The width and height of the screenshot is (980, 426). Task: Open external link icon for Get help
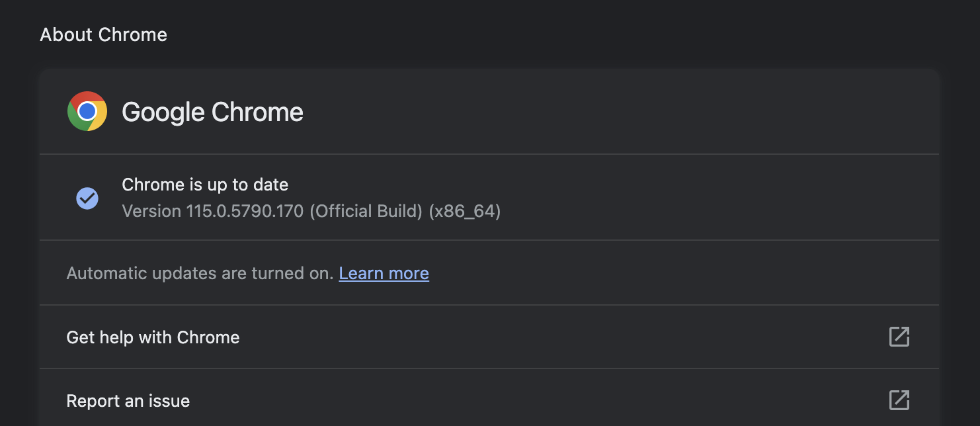pos(899,337)
